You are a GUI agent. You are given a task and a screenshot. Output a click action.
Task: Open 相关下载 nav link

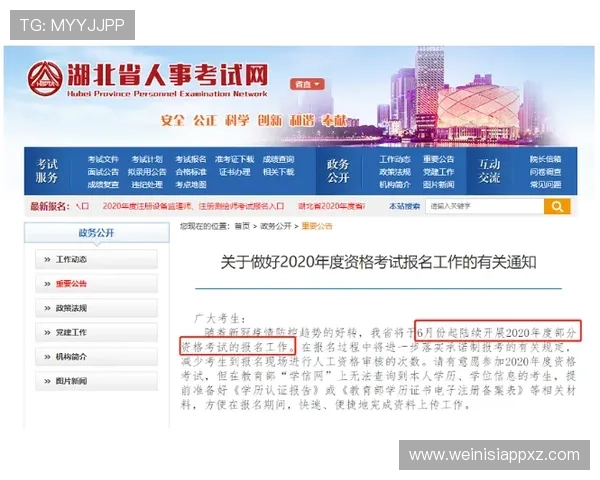tap(279, 172)
